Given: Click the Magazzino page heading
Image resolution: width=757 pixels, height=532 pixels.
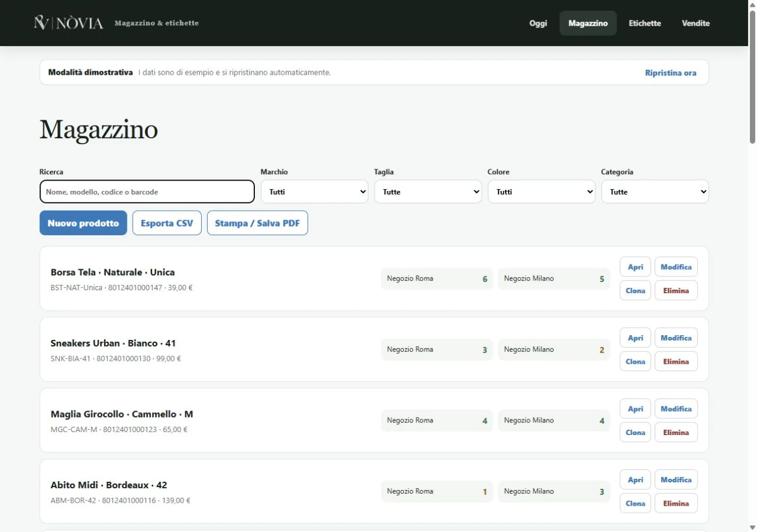Looking at the screenshot, I should (99, 129).
